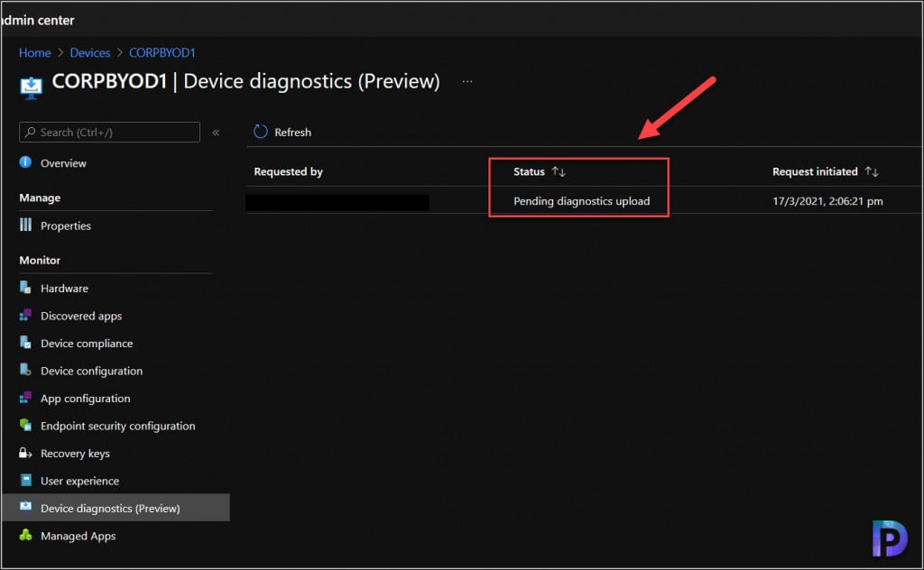Click the Discovered apps icon

(x=25, y=315)
